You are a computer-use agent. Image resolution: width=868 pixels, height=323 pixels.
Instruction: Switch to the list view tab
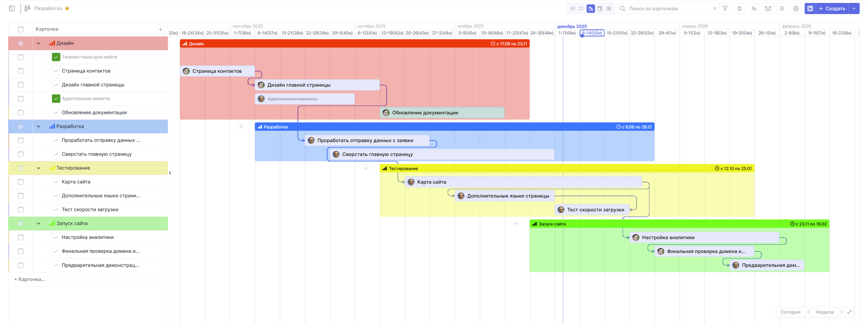point(582,9)
